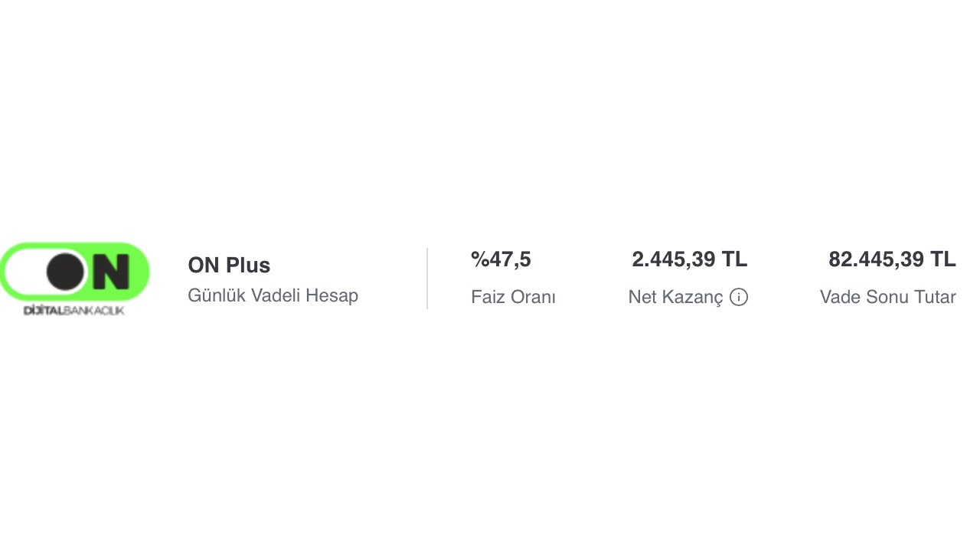Click the word Plus in the title
The height and width of the screenshot is (551, 980).
pos(248,266)
